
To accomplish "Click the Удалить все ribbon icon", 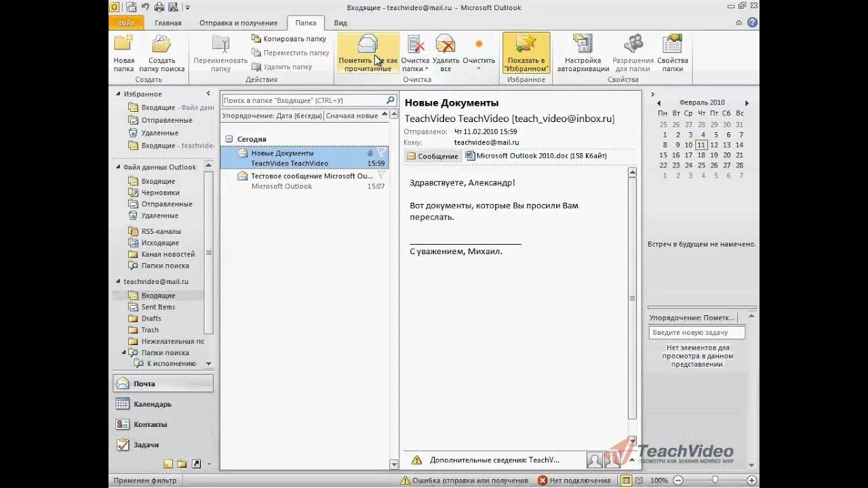I will pos(446,54).
